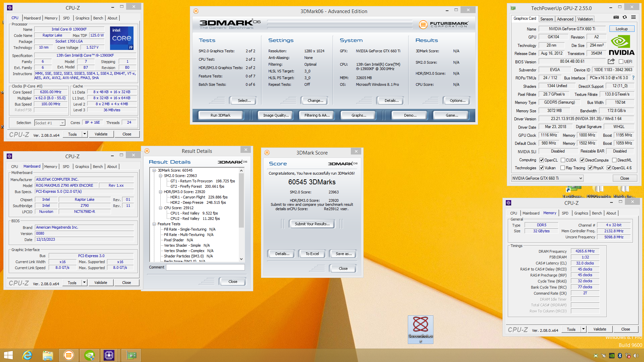The image size is (644, 362).
Task: Toggle the DirectML checkbox
Action: (x=614, y=160)
